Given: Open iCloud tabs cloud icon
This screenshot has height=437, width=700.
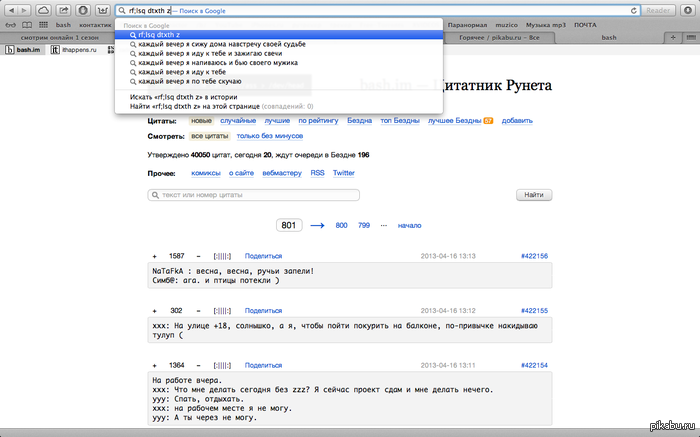Looking at the screenshot, I should click(45, 9).
